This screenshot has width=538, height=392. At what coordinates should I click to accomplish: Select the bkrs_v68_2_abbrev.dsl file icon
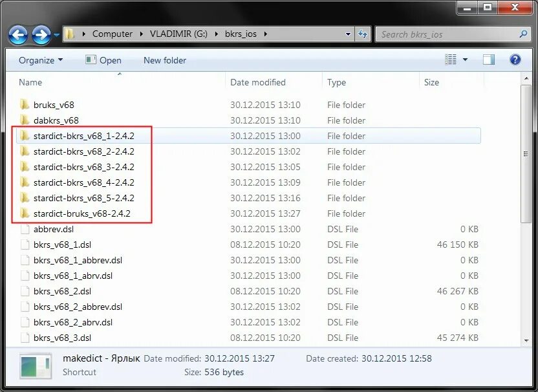point(25,307)
